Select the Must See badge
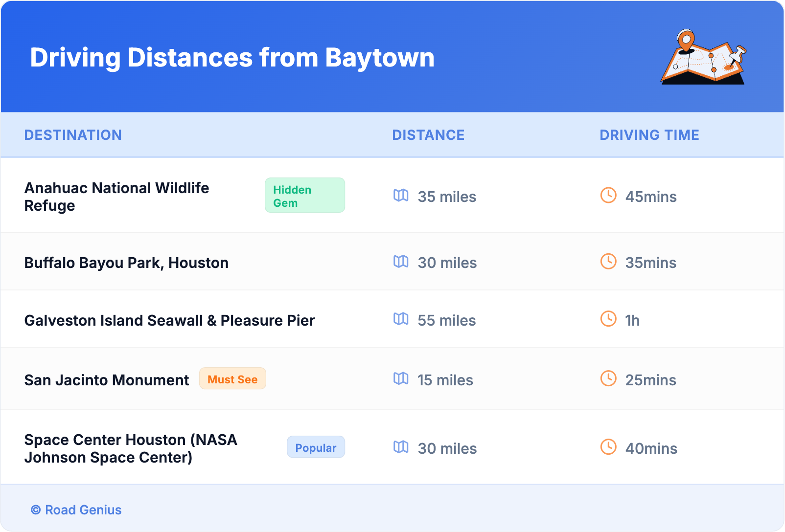Screen dimensions: 785x532 [232, 379]
